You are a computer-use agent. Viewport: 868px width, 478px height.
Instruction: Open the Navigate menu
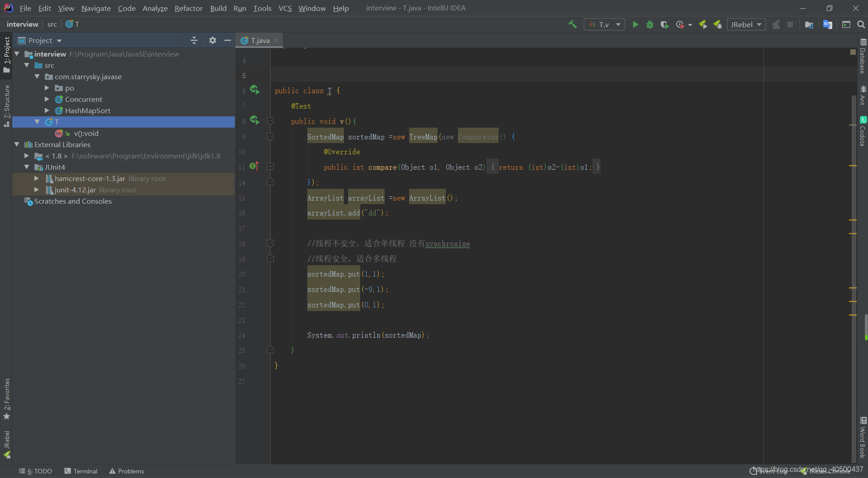[96, 8]
